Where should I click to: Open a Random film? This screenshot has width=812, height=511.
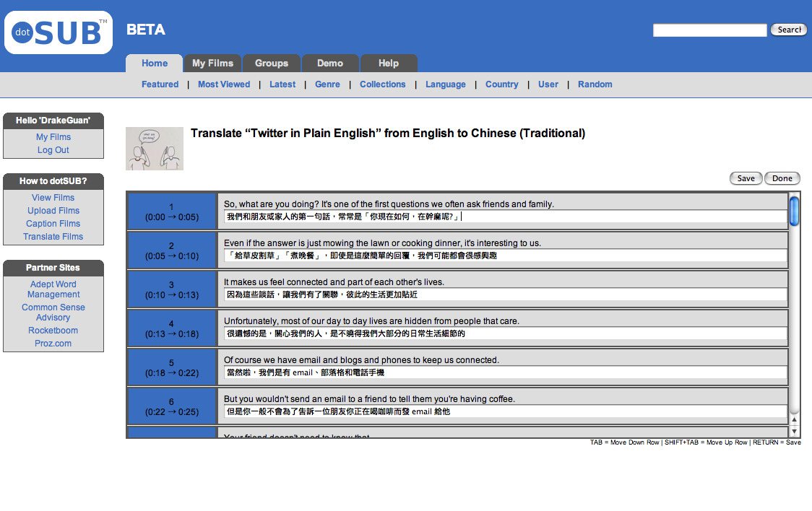[595, 84]
